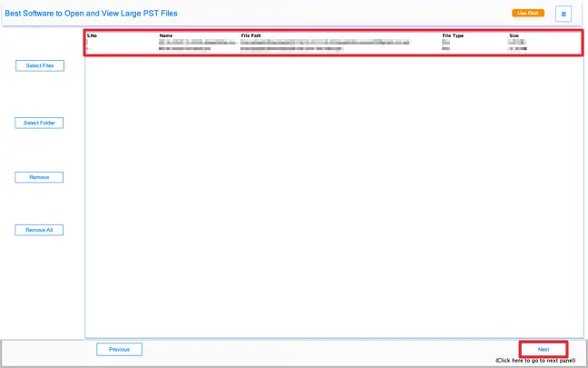Click the File Path column header

[x=252, y=35]
